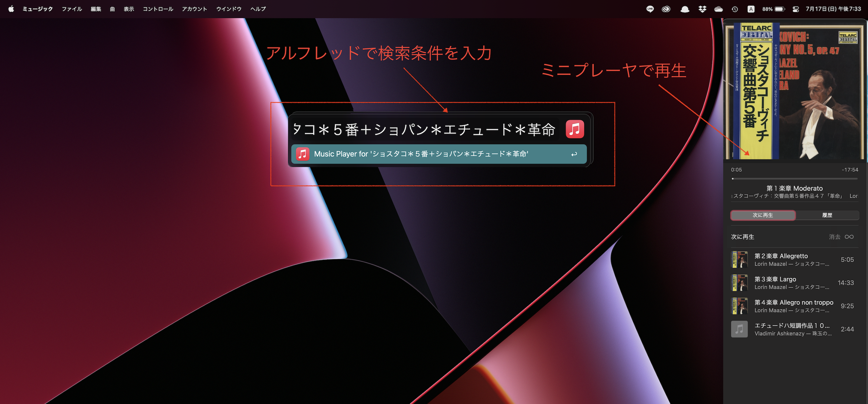Open the コントロール menu
Viewport: 868px width, 404px height.
pos(158,9)
